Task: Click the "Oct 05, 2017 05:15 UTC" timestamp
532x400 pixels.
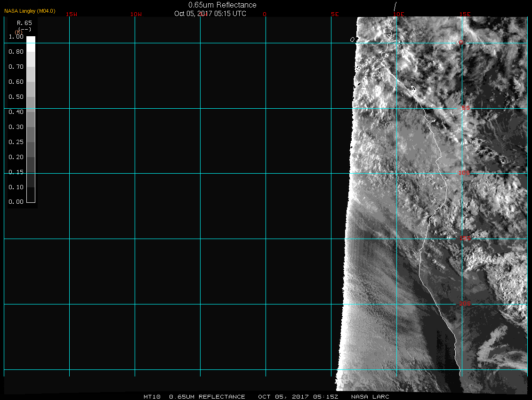Action: [210, 14]
